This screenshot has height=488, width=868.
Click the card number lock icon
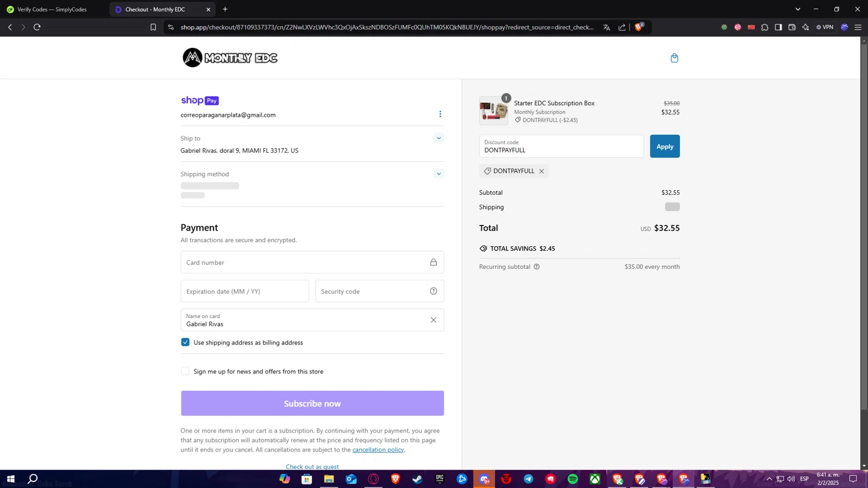click(433, 263)
